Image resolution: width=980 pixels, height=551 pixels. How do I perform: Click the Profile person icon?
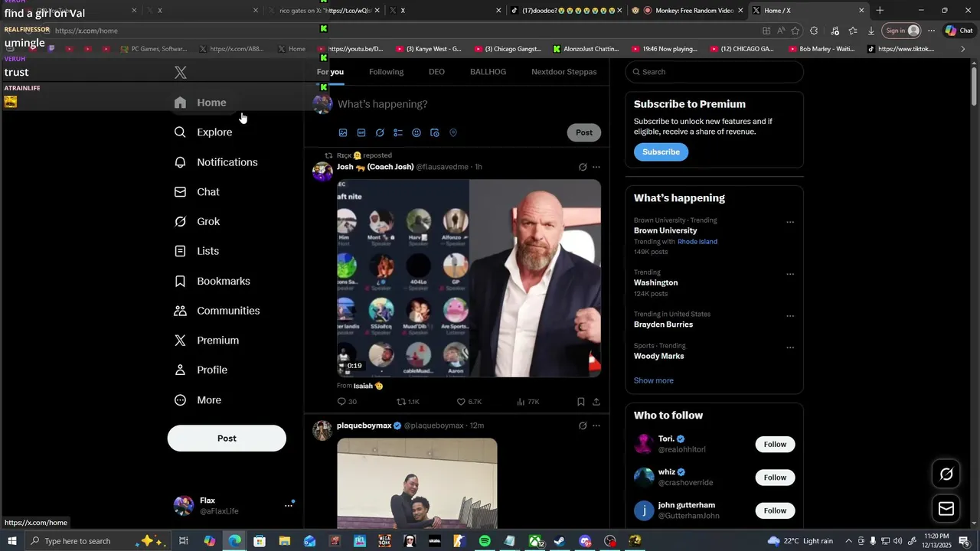(180, 370)
